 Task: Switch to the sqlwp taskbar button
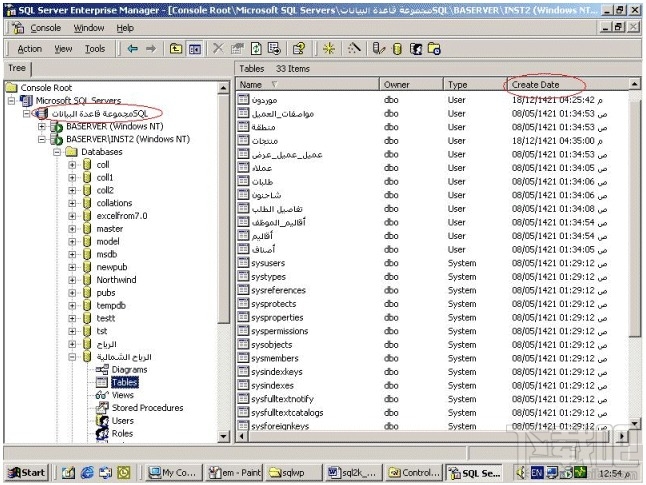(x=294, y=472)
